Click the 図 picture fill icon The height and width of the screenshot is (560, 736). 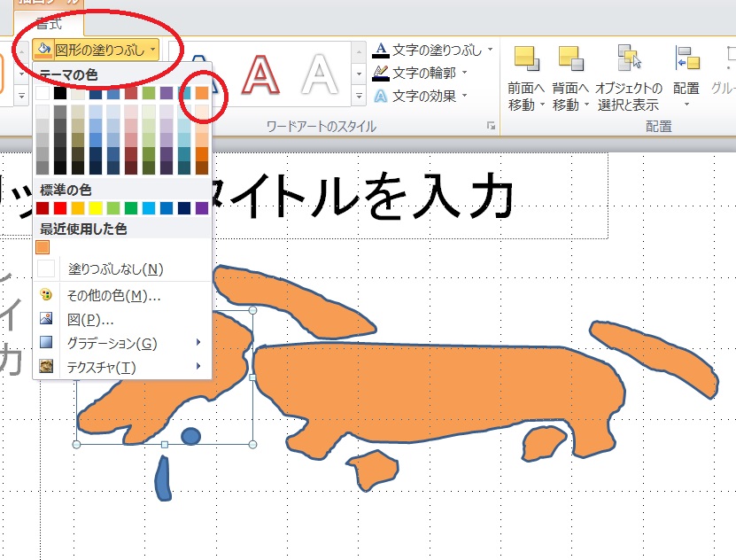coord(46,319)
